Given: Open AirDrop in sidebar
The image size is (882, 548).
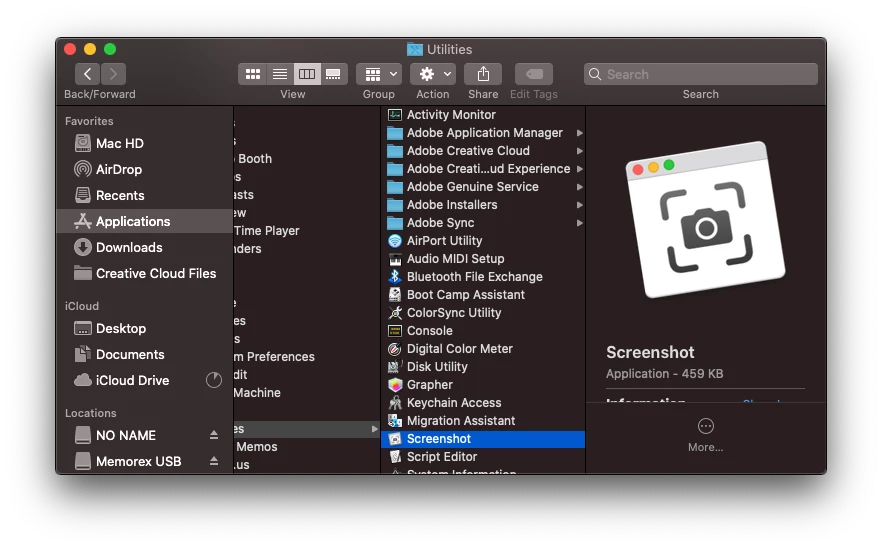Looking at the screenshot, I should pos(145,169).
